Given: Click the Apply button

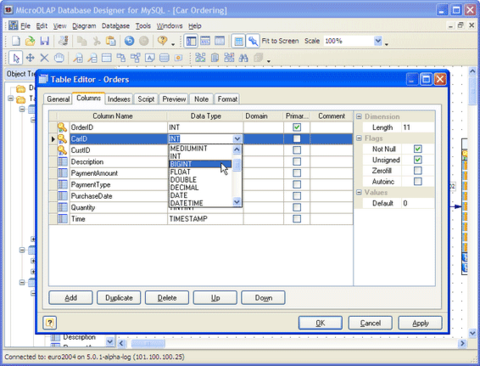Looking at the screenshot, I should tap(420, 323).
